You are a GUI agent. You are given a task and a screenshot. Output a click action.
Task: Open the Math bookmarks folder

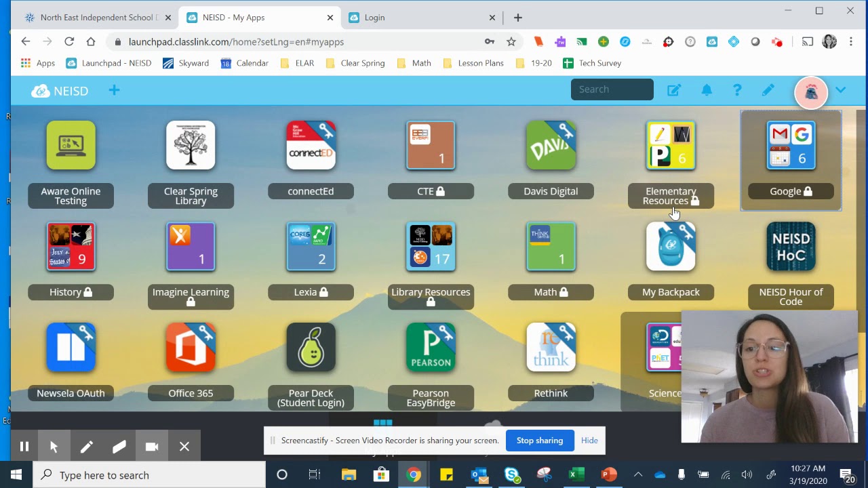pos(414,63)
